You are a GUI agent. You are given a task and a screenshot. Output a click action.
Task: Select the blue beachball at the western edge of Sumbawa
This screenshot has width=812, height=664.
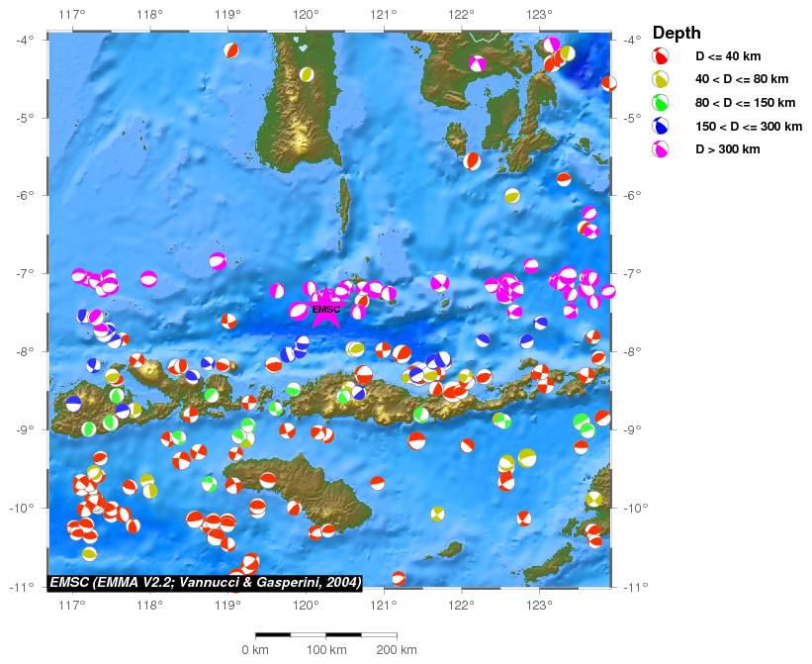click(x=73, y=403)
